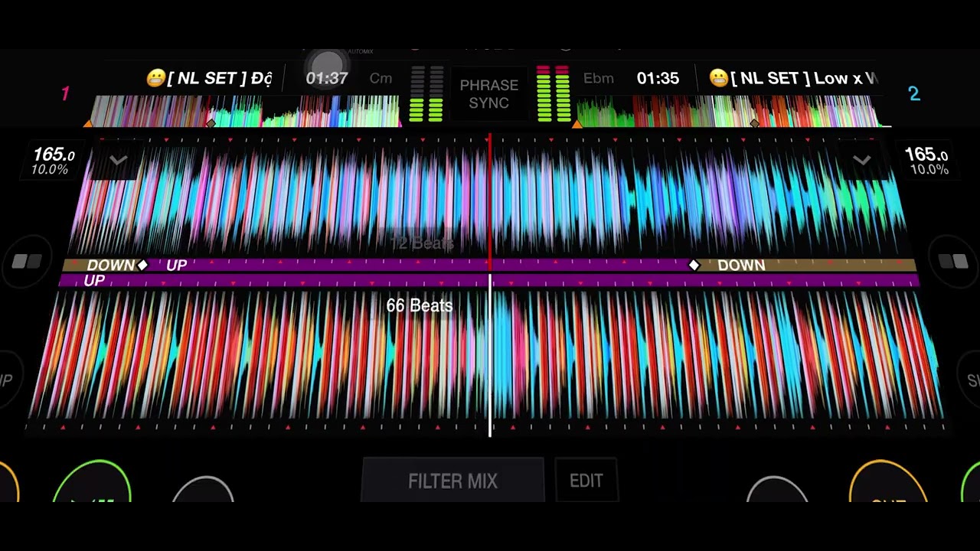Click orange cue triangle under deck 2 overview
The image size is (980, 551).
pos(577,124)
